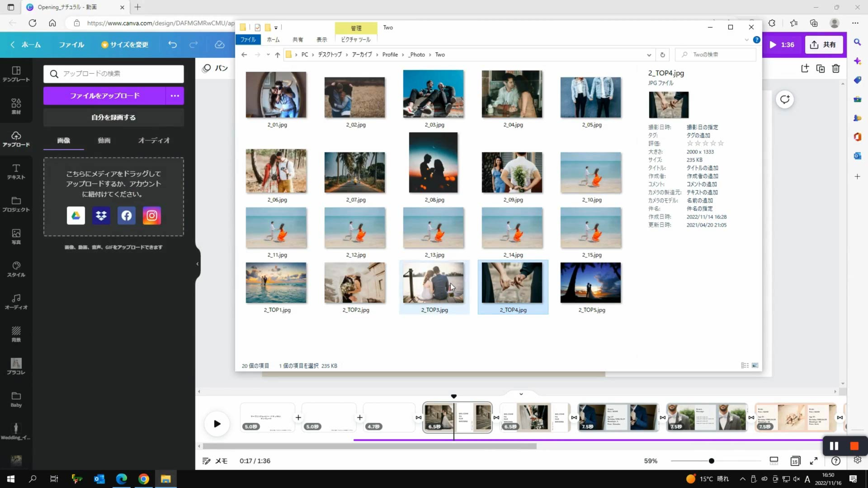This screenshot has width=868, height=488.
Task: Open the Elements (素材) sidebar panel
Action: [16, 106]
